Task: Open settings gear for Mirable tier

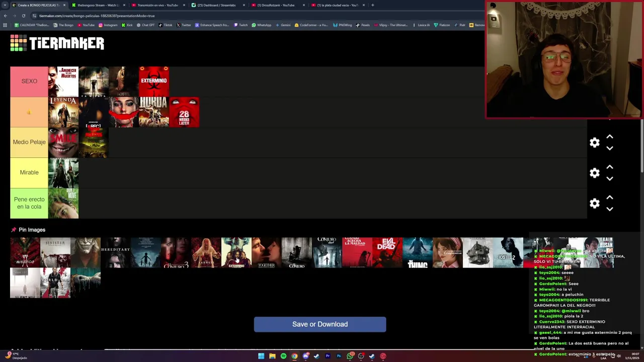Action: pos(595,173)
